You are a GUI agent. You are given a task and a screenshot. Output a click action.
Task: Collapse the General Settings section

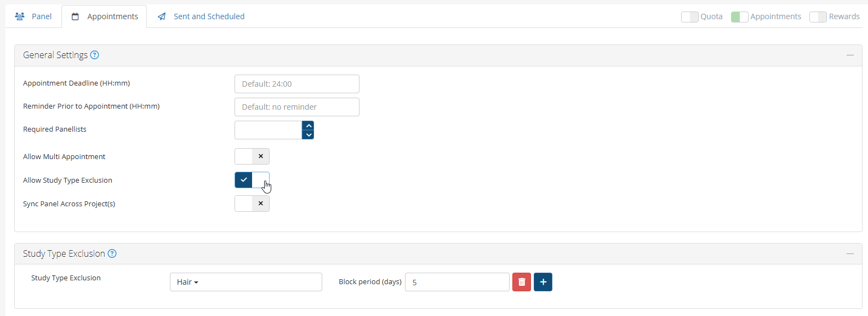tap(850, 55)
